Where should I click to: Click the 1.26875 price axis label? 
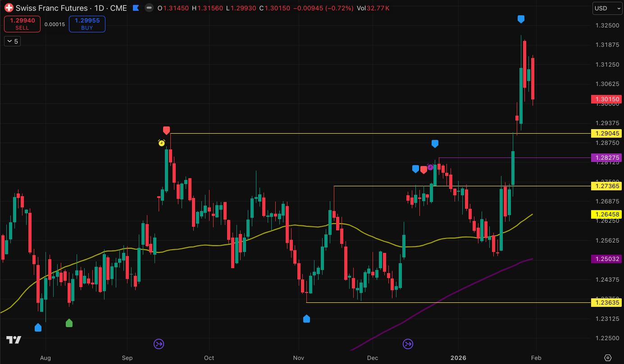coord(606,202)
